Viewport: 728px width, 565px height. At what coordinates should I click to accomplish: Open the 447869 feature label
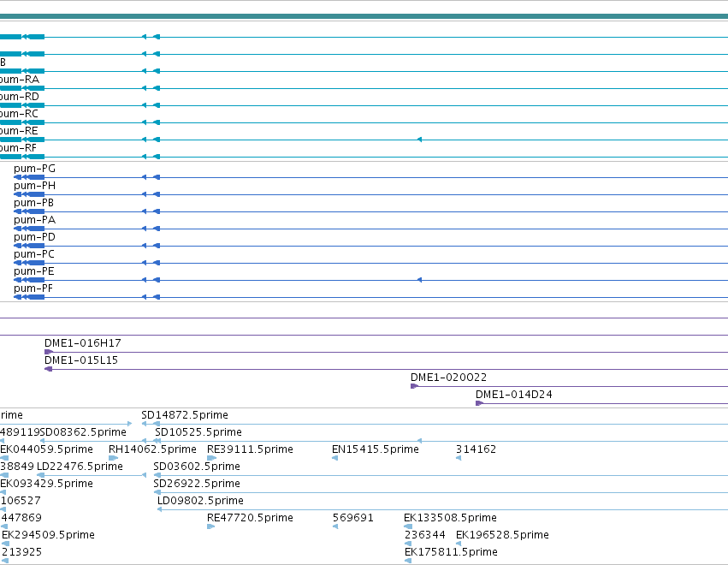pos(21,518)
